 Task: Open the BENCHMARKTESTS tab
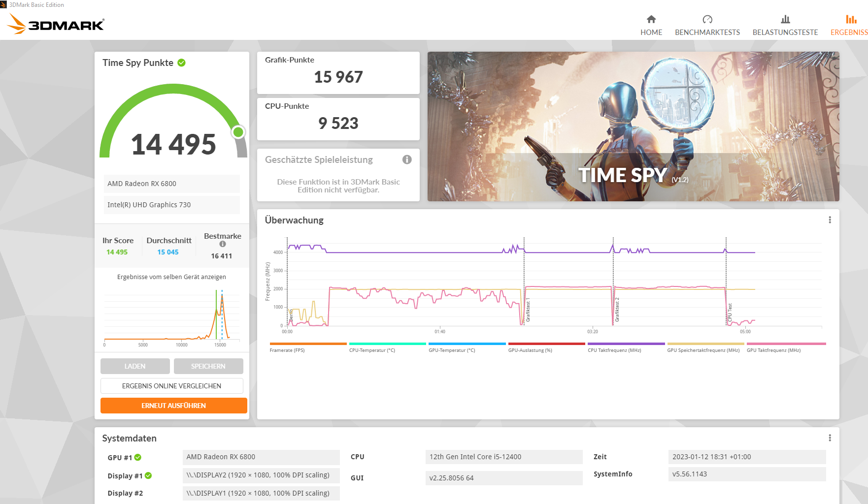(707, 25)
